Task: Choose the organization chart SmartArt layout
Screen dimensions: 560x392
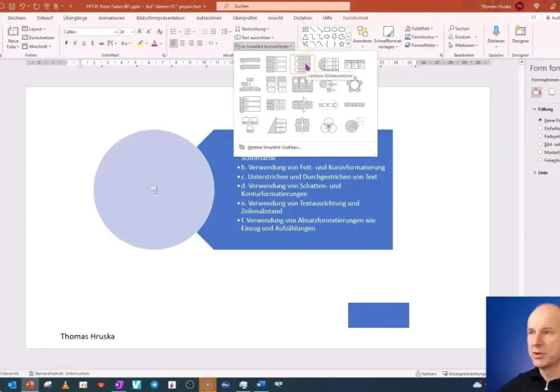Action: pos(250,85)
